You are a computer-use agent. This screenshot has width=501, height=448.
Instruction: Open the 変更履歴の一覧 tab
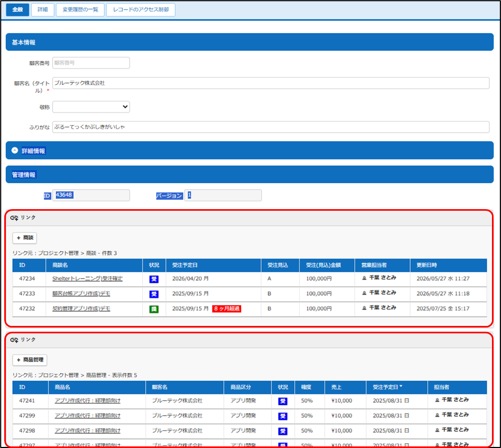pos(80,10)
